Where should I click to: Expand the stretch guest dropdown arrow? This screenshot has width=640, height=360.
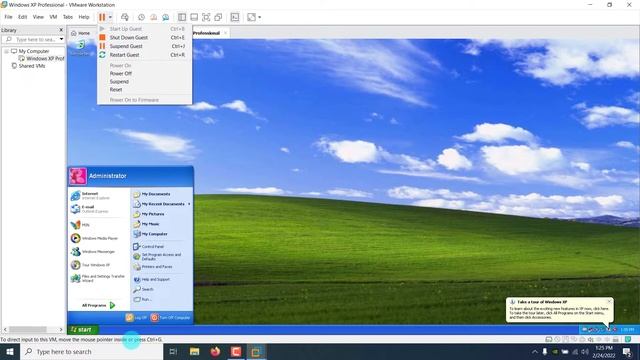[260, 17]
